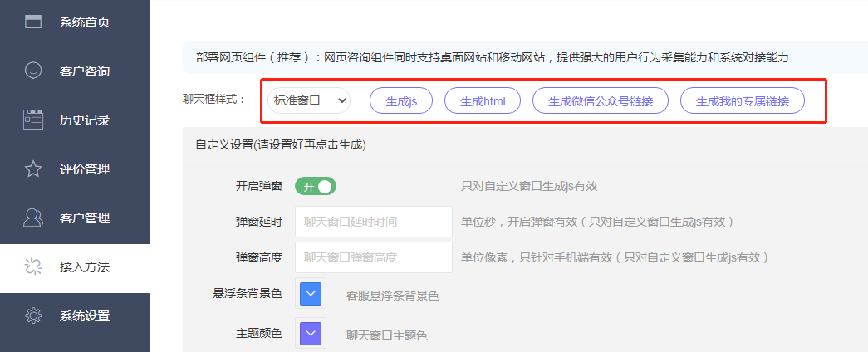
Task: Click the 生成html button
Action: (483, 100)
